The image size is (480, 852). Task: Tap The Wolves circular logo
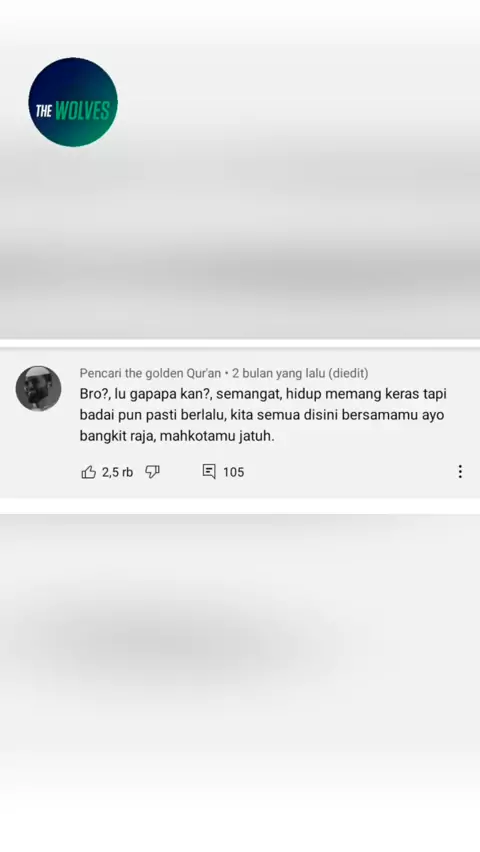click(73, 102)
